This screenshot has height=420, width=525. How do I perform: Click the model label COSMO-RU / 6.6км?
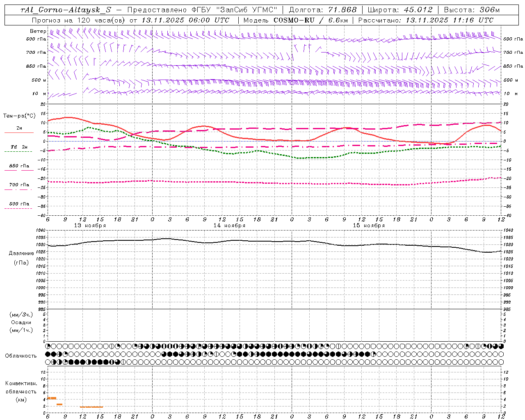(310, 20)
